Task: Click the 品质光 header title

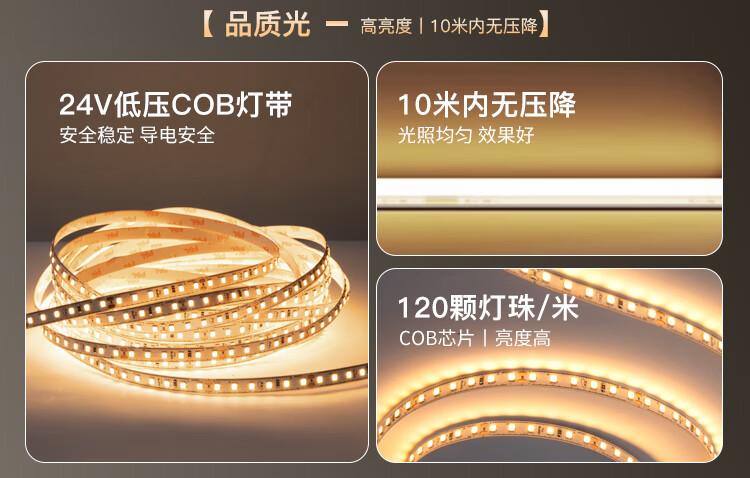Action: click(x=267, y=25)
